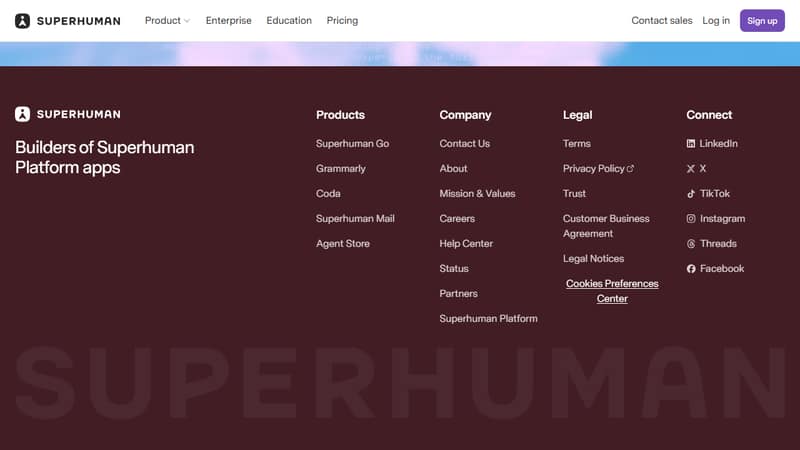
Task: Click TikTok text link
Action: tap(715, 194)
